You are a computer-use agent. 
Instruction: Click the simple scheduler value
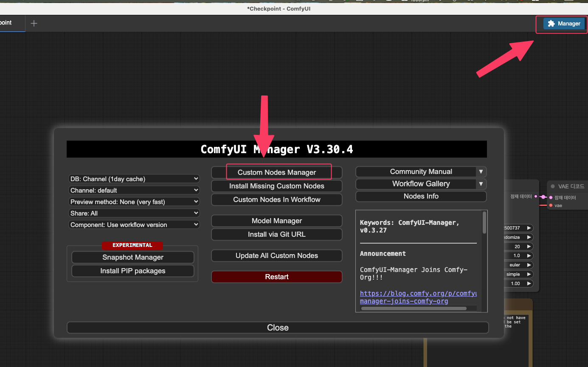(513, 275)
